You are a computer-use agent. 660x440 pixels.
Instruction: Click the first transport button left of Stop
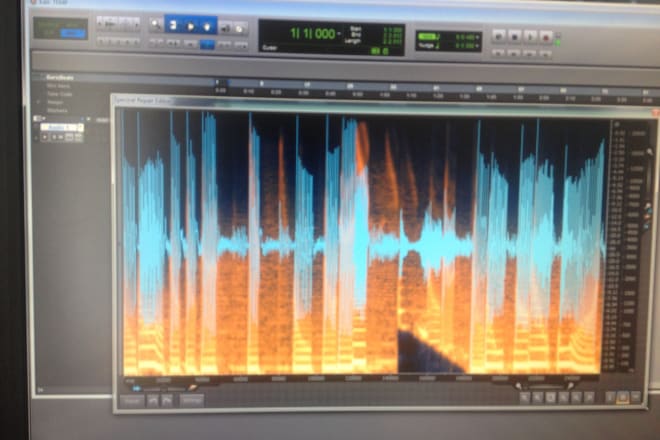[x=499, y=37]
